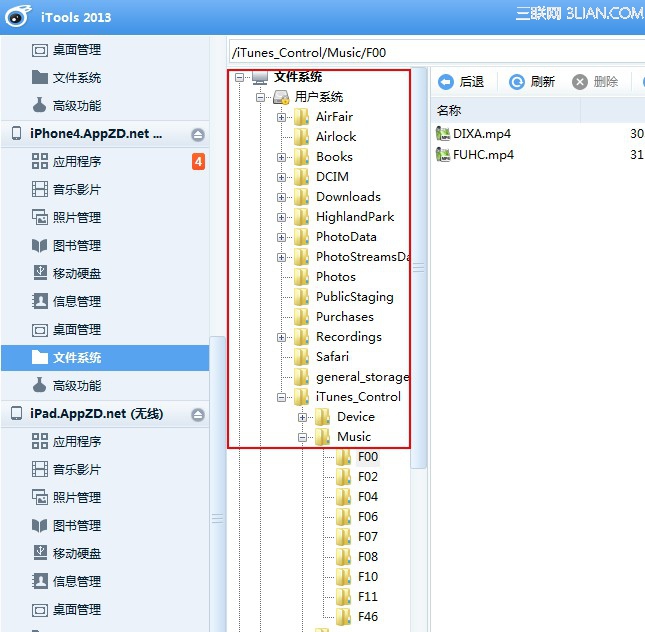Select the iPhone4.AppZD.net device header
645x632 pixels.
105,134
